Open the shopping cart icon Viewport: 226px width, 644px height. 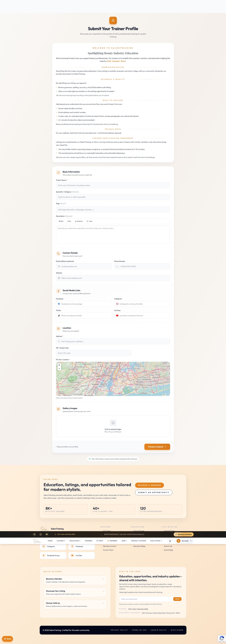[170, 541]
